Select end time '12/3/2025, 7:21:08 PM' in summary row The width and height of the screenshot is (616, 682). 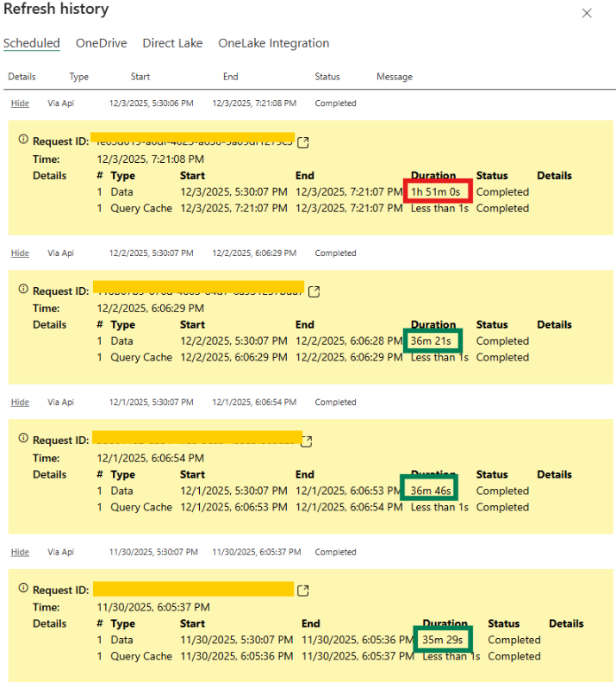[x=254, y=103]
